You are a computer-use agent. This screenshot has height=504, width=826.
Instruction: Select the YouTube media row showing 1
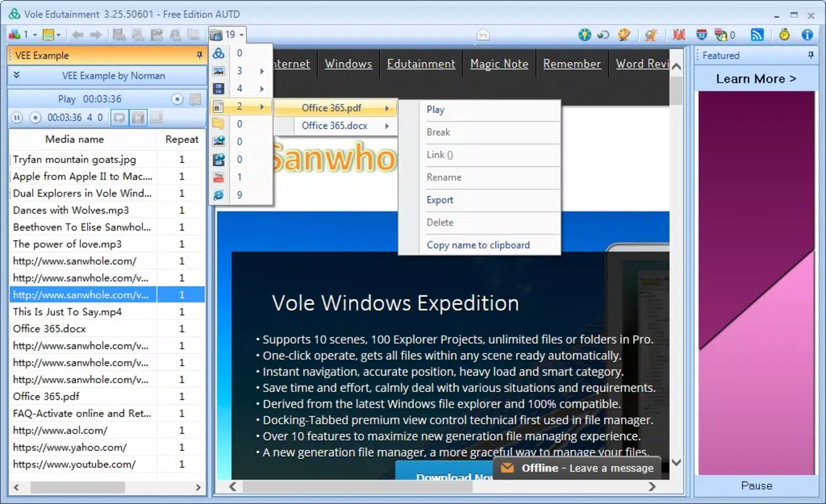tap(241, 177)
